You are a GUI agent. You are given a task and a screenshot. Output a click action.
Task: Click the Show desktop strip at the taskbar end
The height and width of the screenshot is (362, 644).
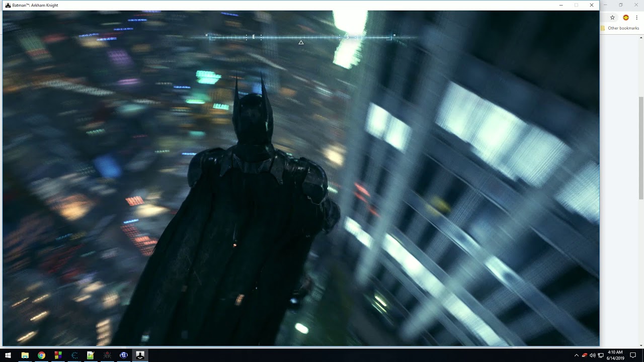tap(642, 355)
